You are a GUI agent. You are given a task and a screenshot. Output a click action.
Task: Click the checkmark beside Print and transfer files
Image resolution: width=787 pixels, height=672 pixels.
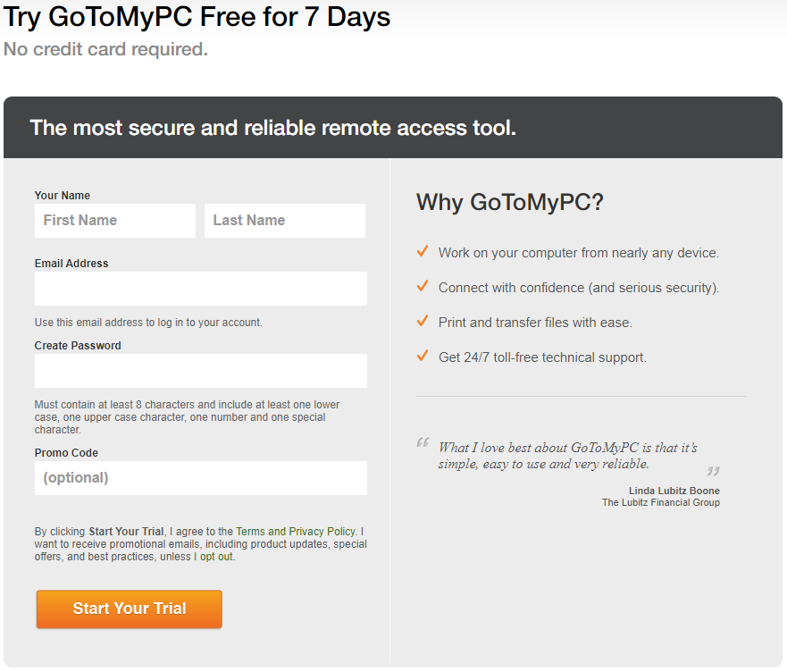coord(423,321)
